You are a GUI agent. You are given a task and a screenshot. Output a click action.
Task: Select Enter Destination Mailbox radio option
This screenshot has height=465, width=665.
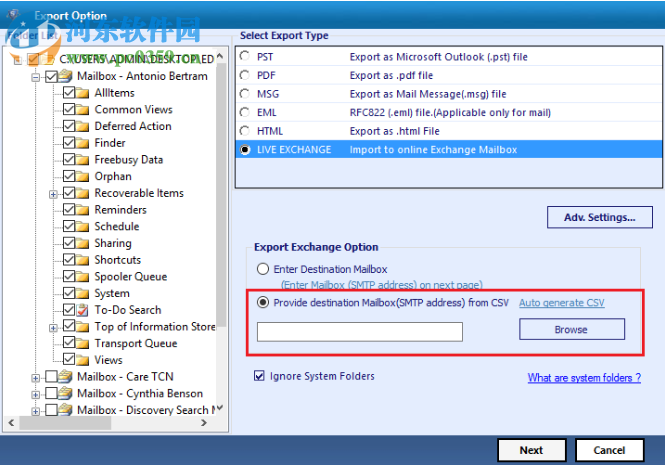(x=263, y=269)
